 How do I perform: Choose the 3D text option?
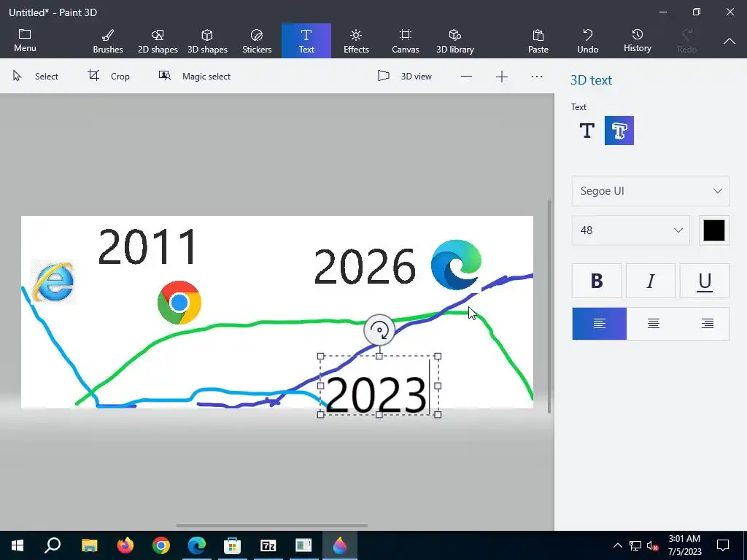tap(619, 131)
